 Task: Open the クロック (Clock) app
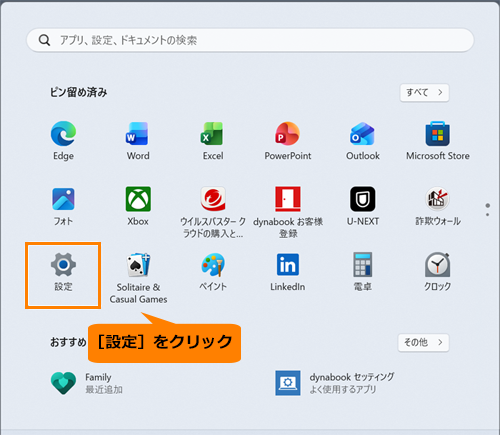438,265
